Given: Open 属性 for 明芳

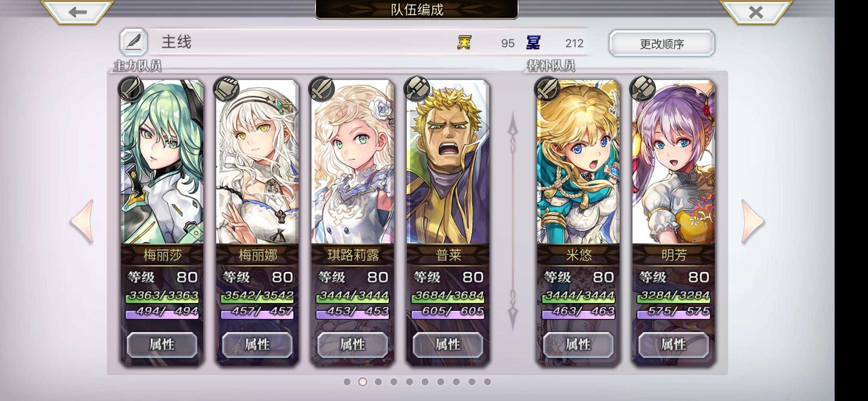Looking at the screenshot, I should point(674,345).
